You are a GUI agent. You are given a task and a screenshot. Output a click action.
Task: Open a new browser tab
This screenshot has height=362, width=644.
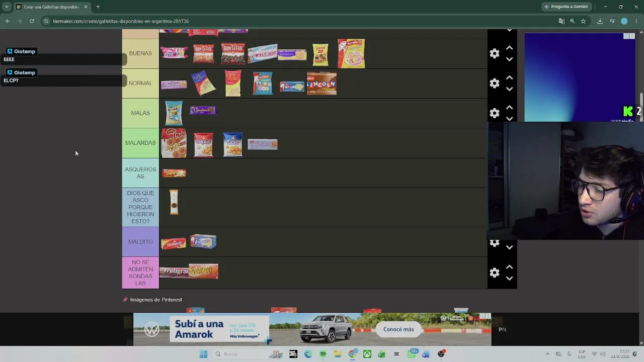pos(98,7)
